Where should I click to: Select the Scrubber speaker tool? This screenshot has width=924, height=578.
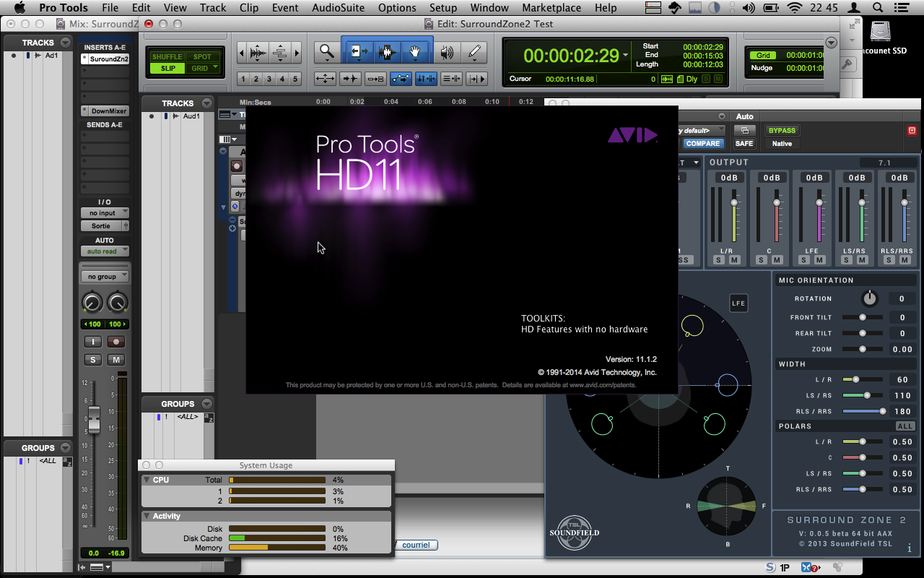click(x=448, y=52)
